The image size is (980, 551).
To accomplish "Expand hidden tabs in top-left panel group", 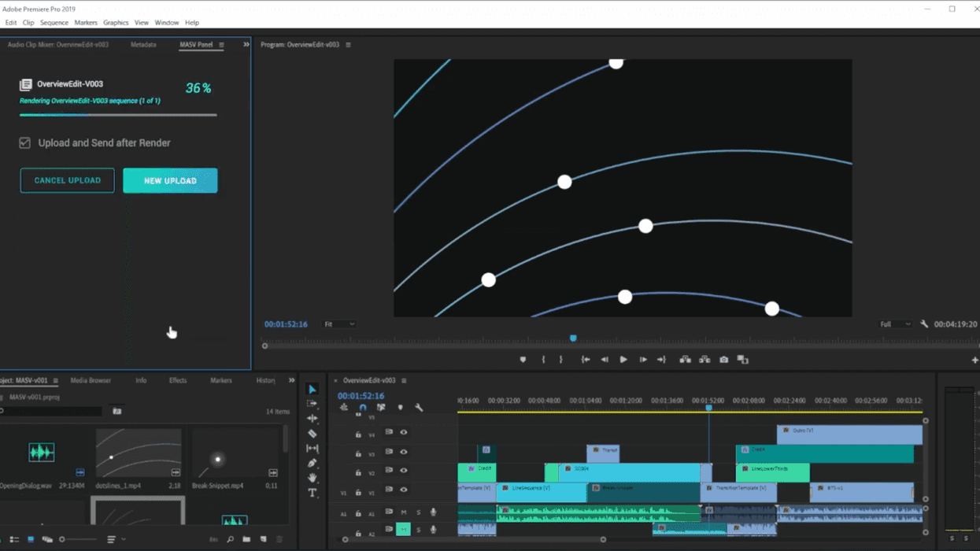I will [246, 45].
